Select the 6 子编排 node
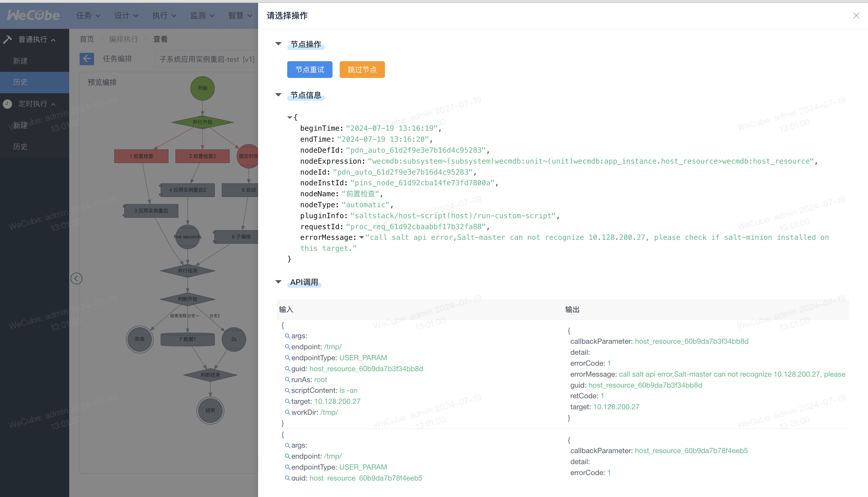Screen dimensions: 868x497 [236, 237]
